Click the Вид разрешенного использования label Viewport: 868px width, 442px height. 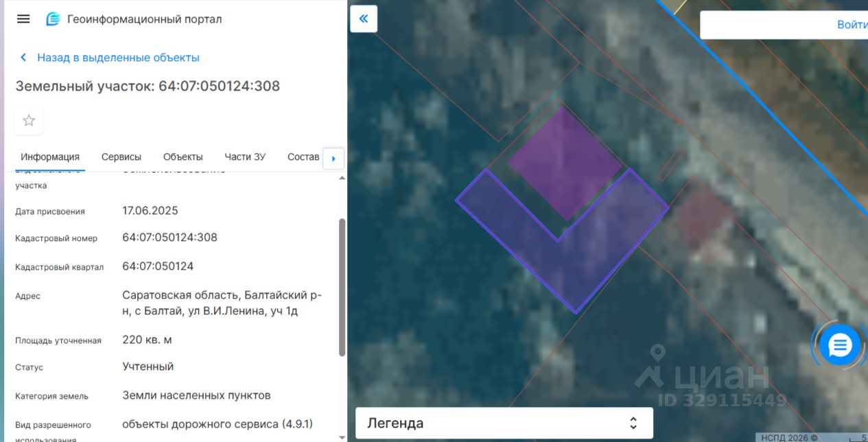pyautogui.click(x=53, y=432)
